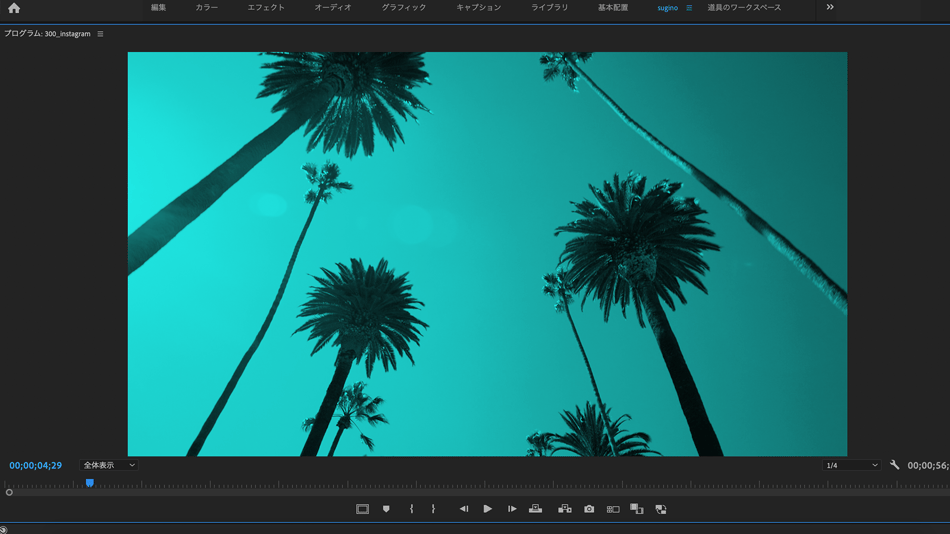Step forward one frame
Screen dimensions: 950x534
[x=512, y=509]
